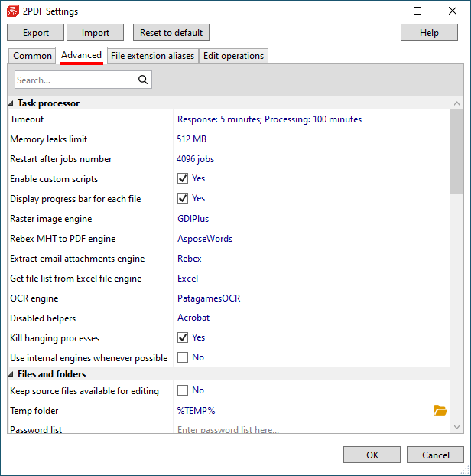Switch to the Common tab

32,56
